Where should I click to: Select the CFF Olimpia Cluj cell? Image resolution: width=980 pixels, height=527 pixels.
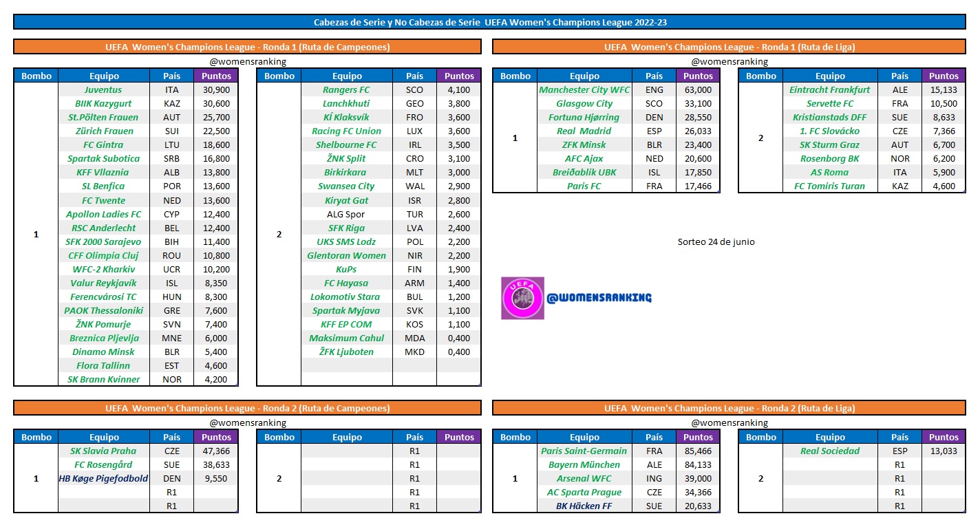click(104, 255)
